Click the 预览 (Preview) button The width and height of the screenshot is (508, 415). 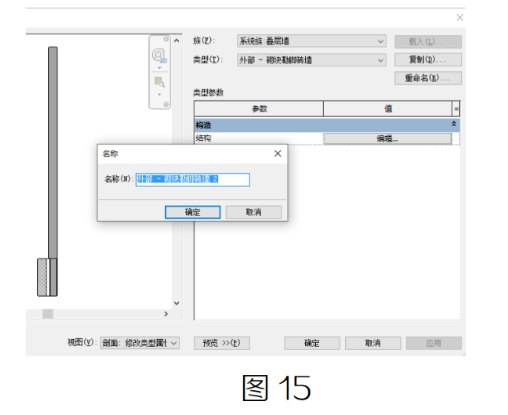222,343
